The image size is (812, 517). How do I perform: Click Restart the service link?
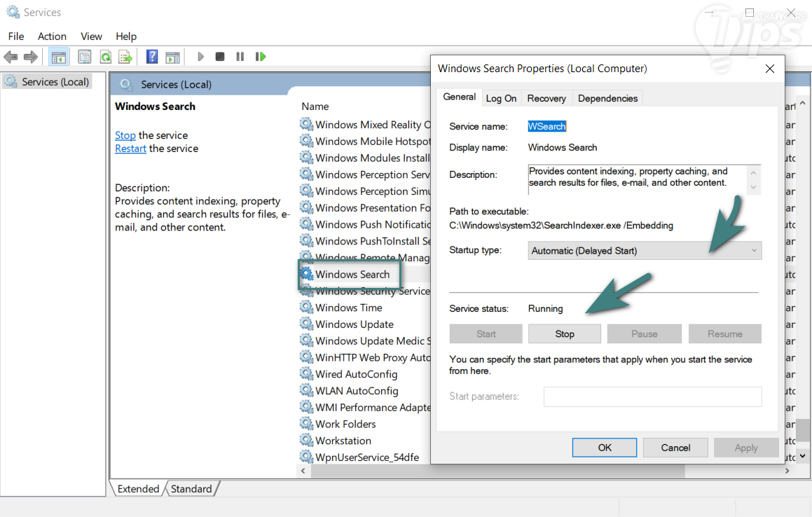pos(130,149)
